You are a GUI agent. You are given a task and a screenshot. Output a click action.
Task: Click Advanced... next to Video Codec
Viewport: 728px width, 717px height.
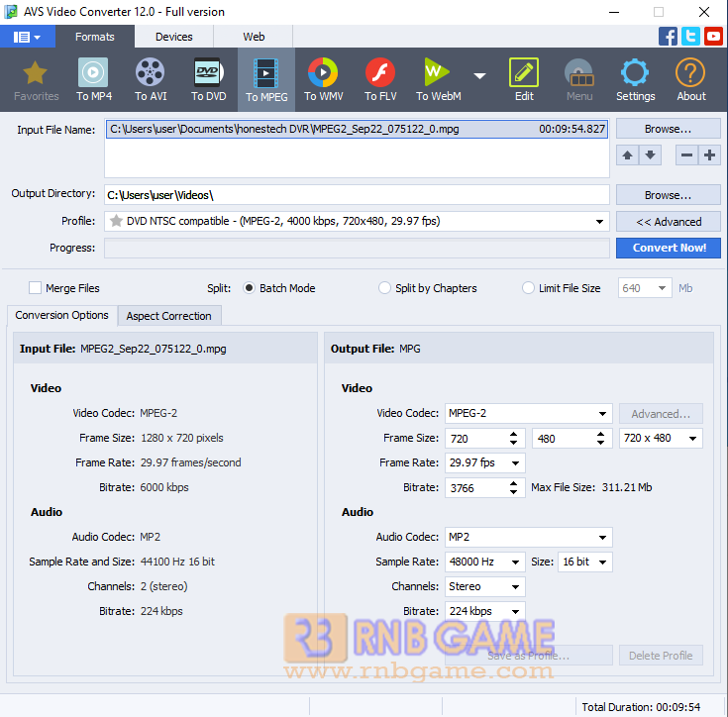(661, 414)
